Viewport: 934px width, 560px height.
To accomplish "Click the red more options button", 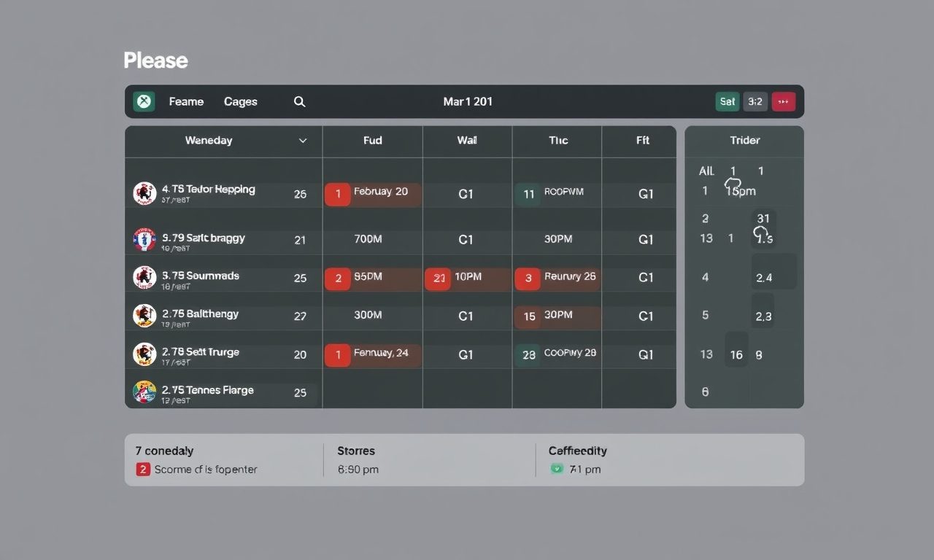I will point(783,101).
